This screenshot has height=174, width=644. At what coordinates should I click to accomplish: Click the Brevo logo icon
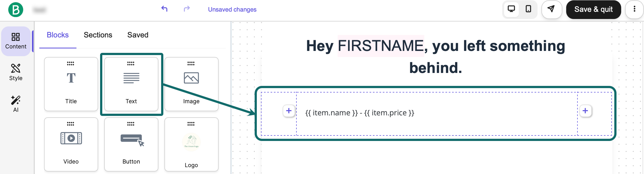pyautogui.click(x=16, y=10)
